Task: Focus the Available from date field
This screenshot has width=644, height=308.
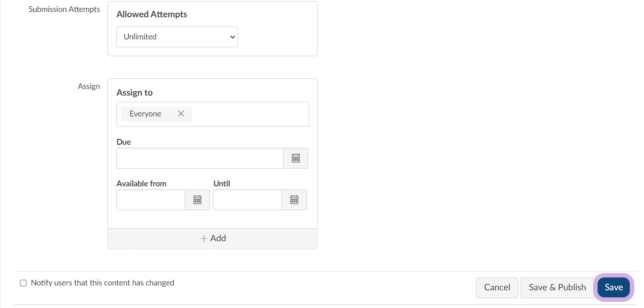Action: [x=150, y=200]
